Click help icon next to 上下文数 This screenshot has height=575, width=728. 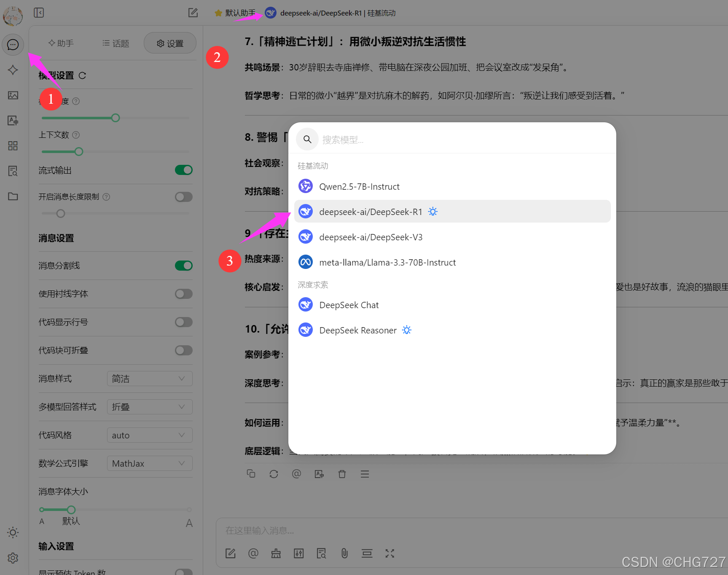[76, 135]
